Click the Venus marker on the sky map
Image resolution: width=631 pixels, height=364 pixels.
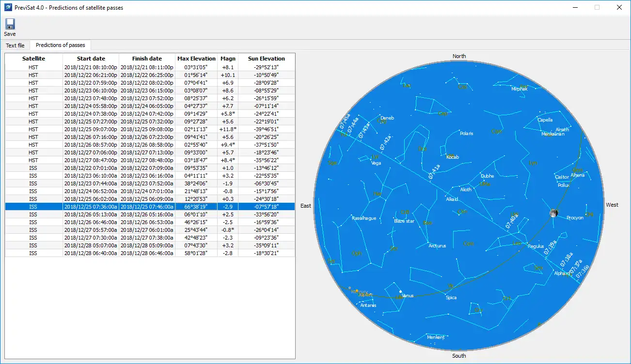400,292
